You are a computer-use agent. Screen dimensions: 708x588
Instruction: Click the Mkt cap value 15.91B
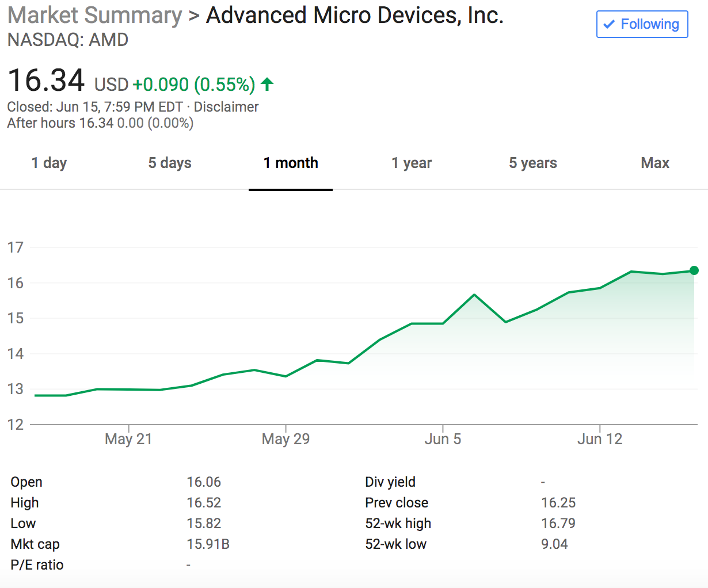(208, 544)
